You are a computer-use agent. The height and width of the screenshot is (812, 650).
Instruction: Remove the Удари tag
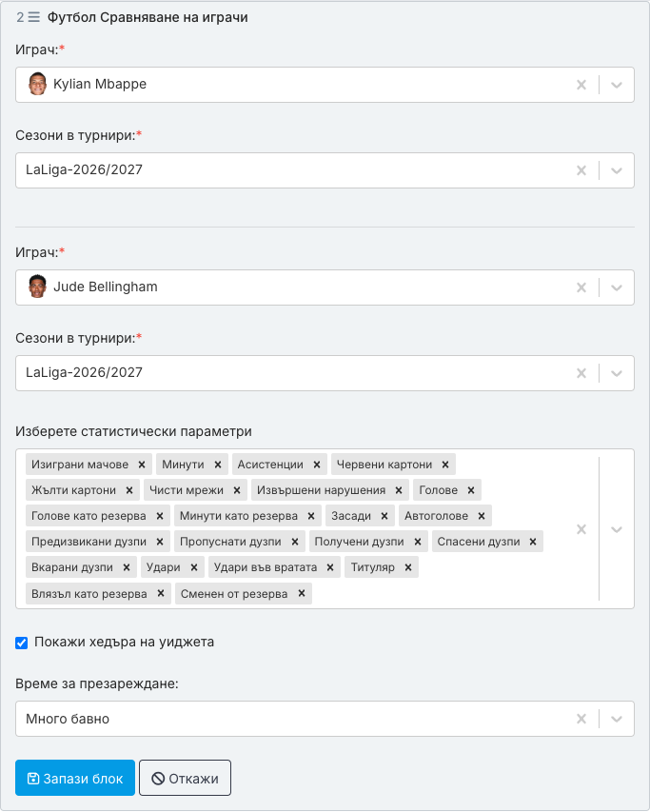[x=194, y=567]
